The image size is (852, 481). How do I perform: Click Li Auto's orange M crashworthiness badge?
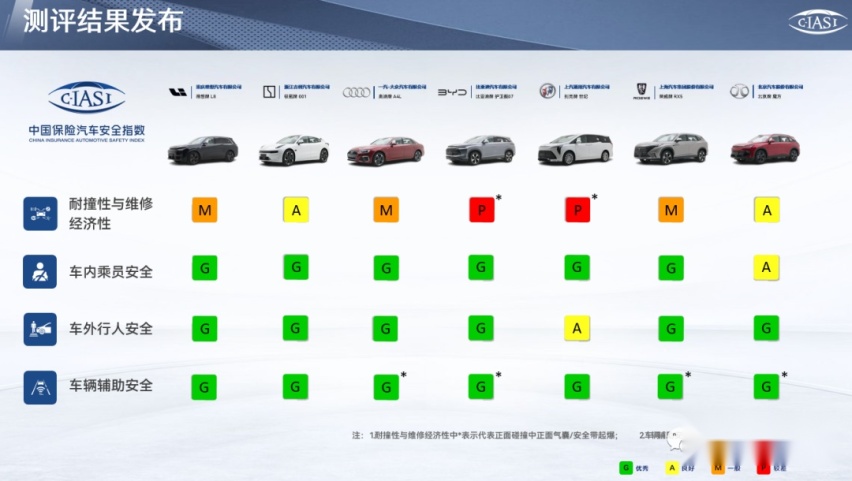point(205,210)
